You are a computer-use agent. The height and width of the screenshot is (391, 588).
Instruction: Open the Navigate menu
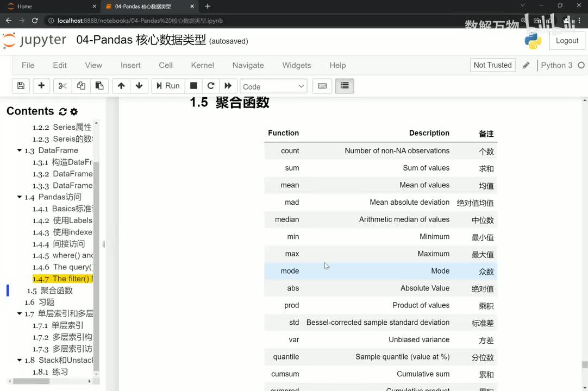248,65
